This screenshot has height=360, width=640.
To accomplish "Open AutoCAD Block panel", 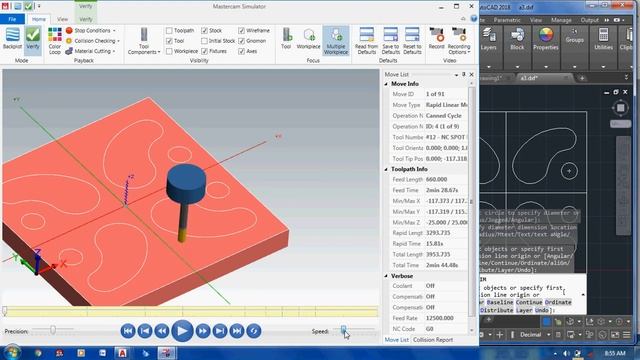I will coord(517,40).
